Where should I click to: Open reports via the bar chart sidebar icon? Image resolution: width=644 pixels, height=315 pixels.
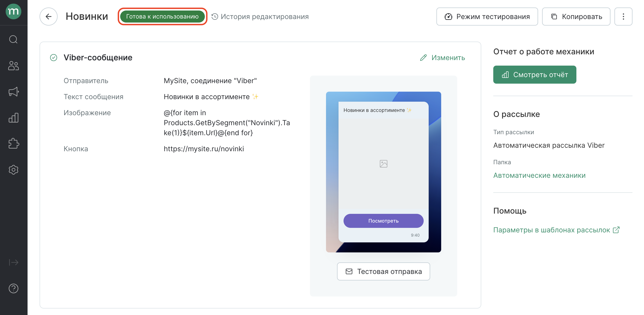[x=14, y=118]
